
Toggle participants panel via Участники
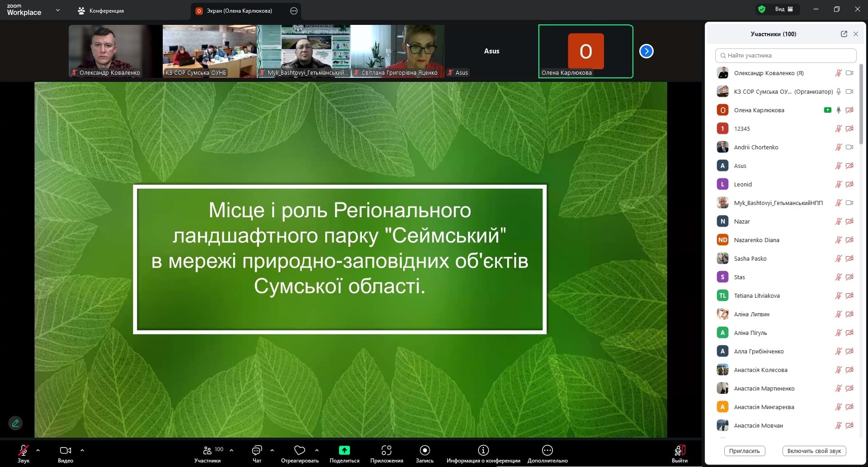tap(208, 451)
